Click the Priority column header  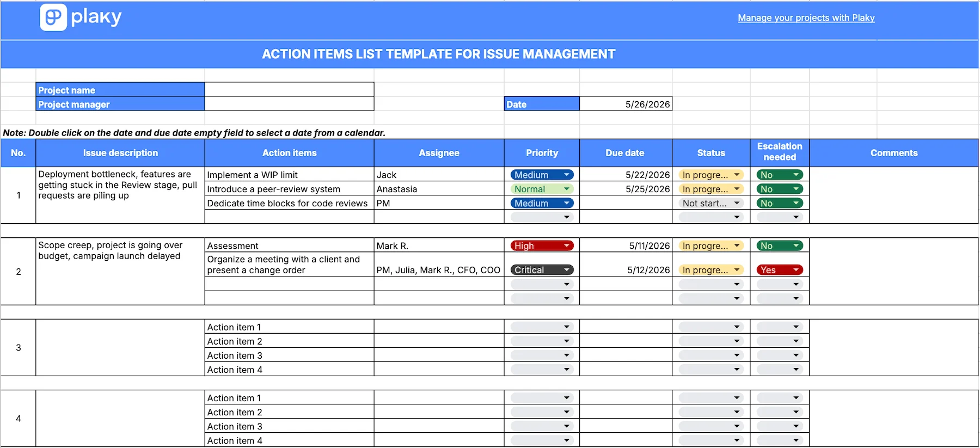pyautogui.click(x=542, y=153)
